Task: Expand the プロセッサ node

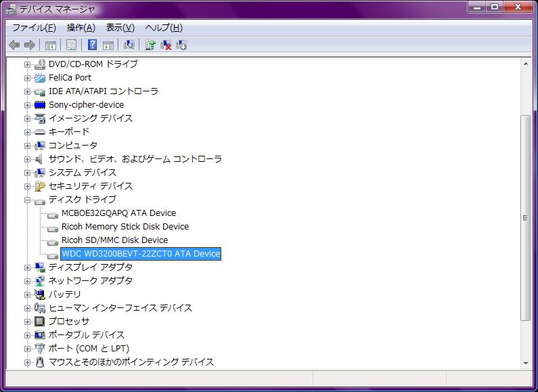Action: pos(27,322)
